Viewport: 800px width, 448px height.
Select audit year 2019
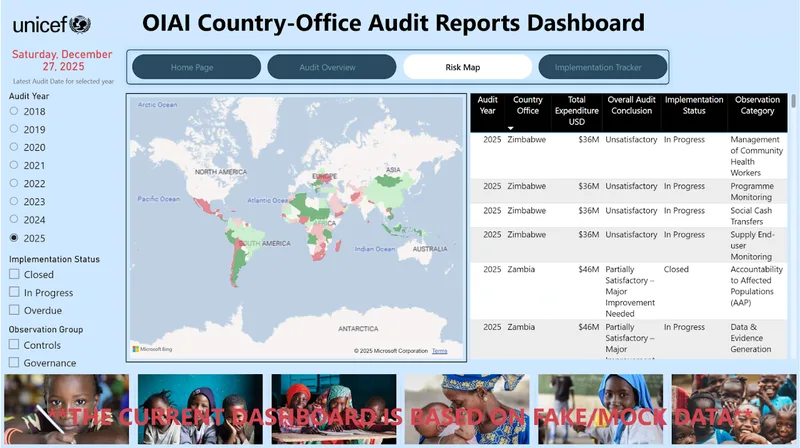point(14,129)
